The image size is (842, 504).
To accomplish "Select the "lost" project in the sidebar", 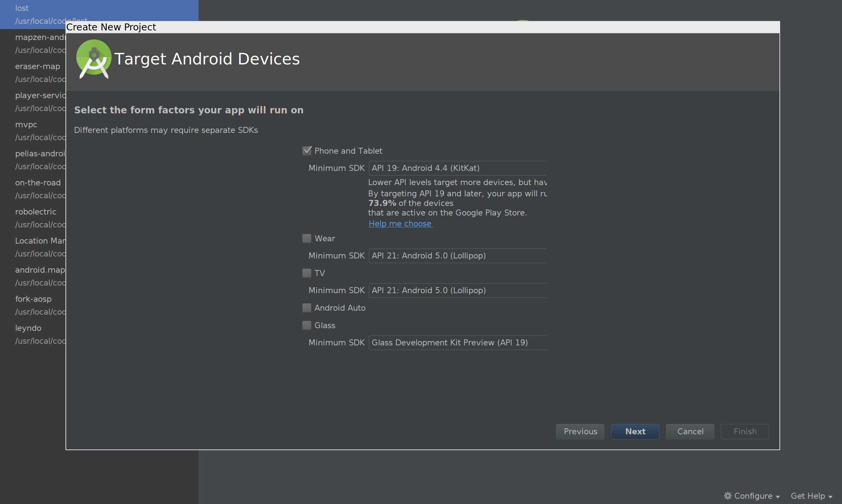I will [22, 8].
